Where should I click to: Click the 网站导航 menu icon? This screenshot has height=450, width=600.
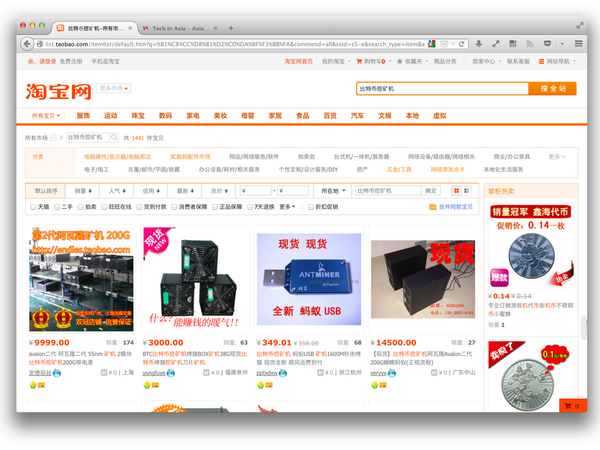pyautogui.click(x=541, y=61)
